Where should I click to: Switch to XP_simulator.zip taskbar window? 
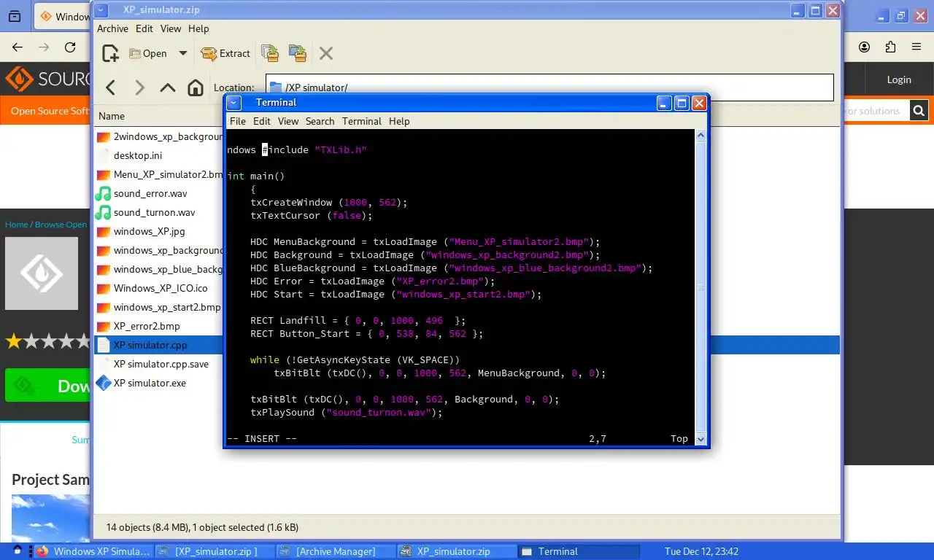457,551
